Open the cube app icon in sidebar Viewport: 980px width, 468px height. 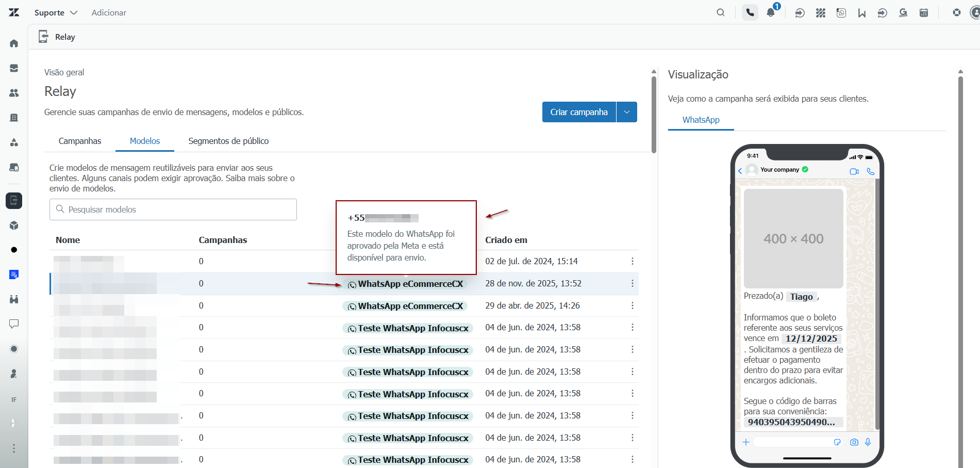(x=14, y=225)
